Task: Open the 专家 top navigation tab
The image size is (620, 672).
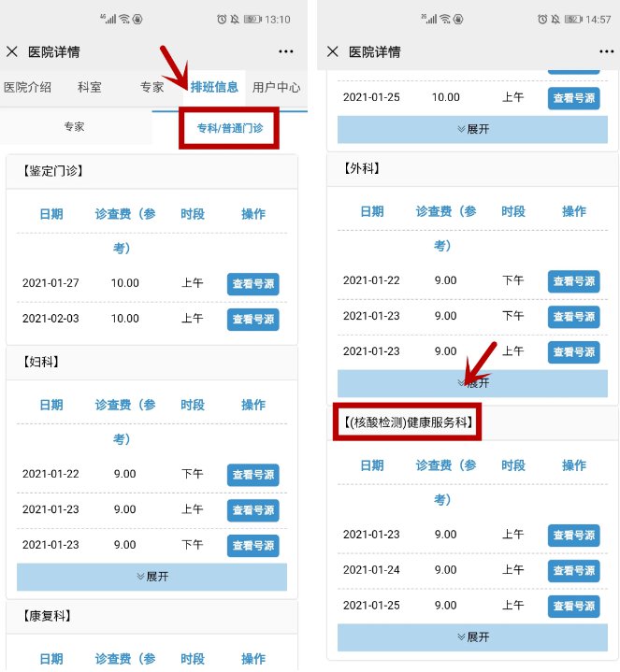Action: pyautogui.click(x=152, y=88)
